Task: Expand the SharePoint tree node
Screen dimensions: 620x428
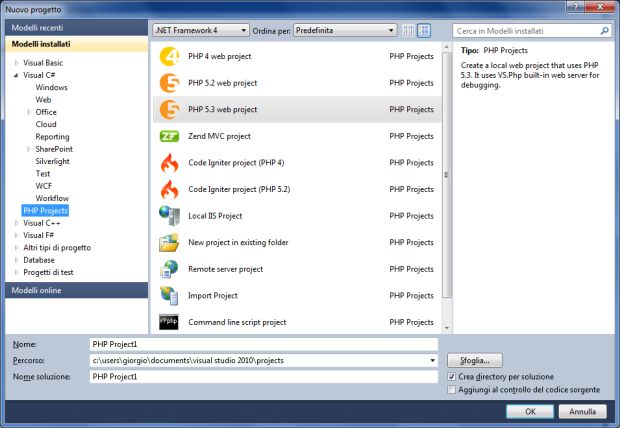Action: coord(28,149)
